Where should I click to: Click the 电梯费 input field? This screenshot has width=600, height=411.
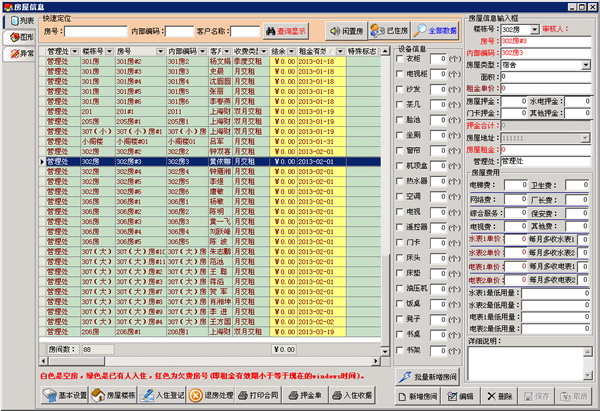coord(516,185)
